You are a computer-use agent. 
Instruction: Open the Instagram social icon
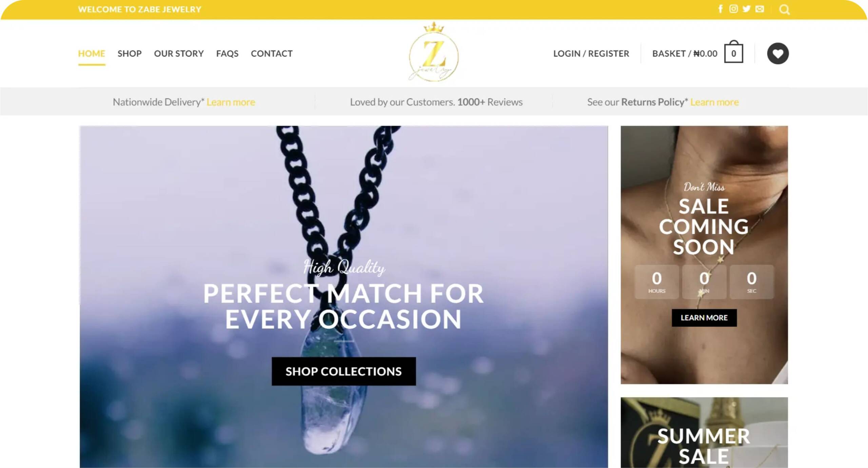733,9
